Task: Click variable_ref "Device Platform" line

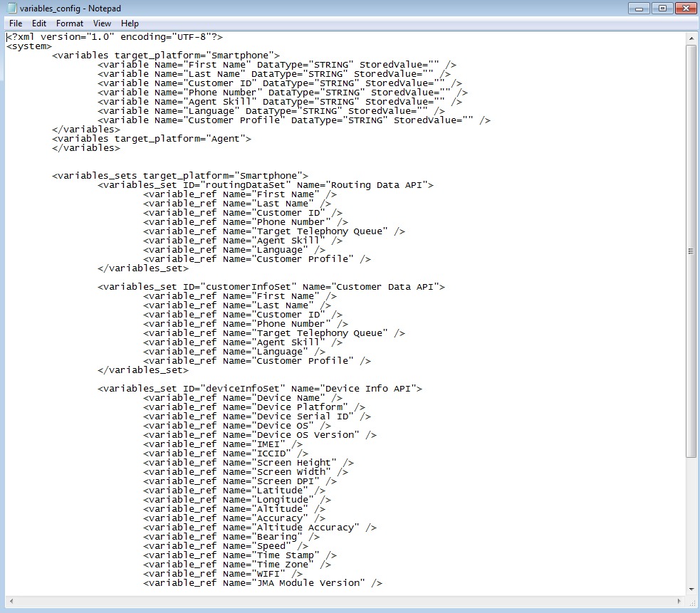Action: [254, 407]
